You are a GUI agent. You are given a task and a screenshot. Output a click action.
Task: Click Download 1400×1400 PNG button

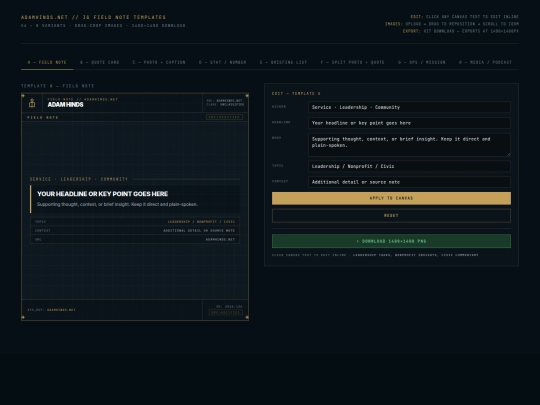pos(391,241)
